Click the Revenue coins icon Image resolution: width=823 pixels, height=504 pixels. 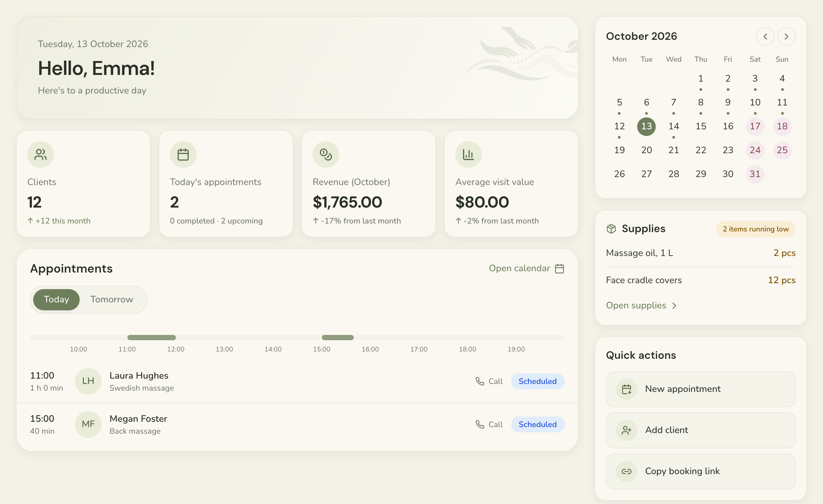[326, 155]
